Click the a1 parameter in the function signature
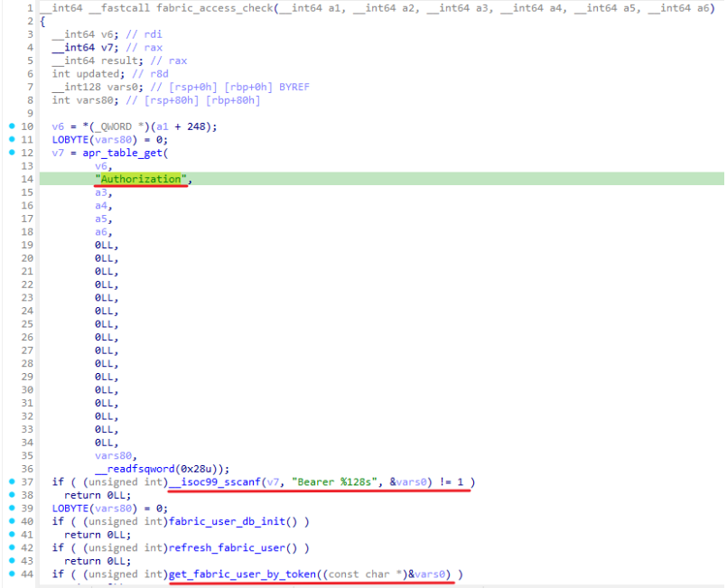 tap(334, 8)
